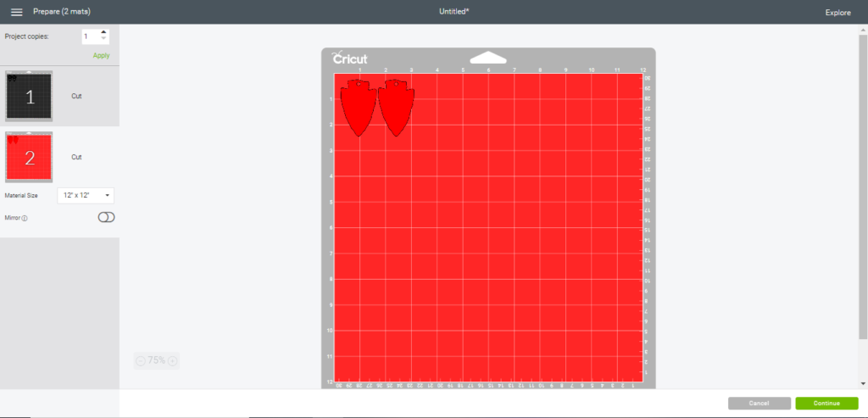Open the Material Size dropdown
This screenshot has width=868, height=418.
click(x=86, y=195)
